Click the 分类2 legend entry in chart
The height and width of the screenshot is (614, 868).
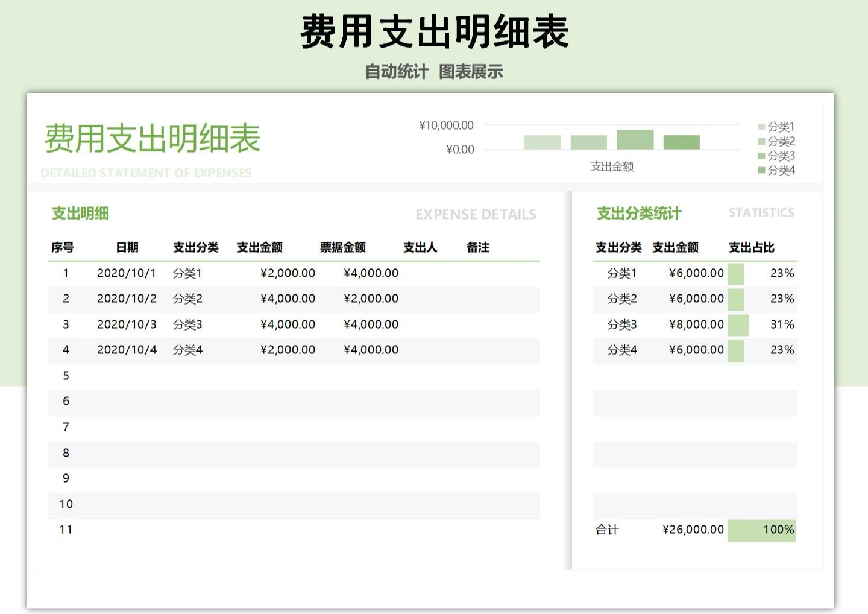pos(776,141)
